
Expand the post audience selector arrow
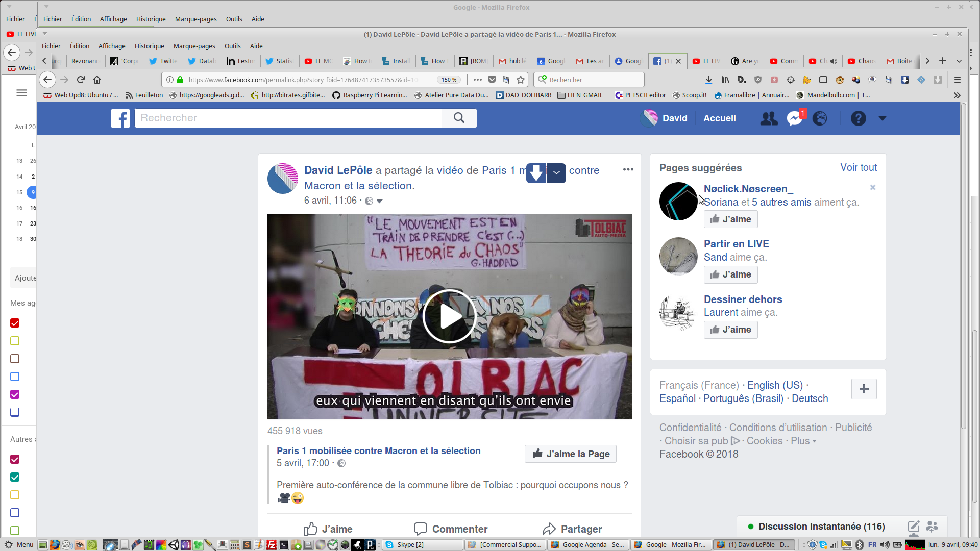[379, 201]
